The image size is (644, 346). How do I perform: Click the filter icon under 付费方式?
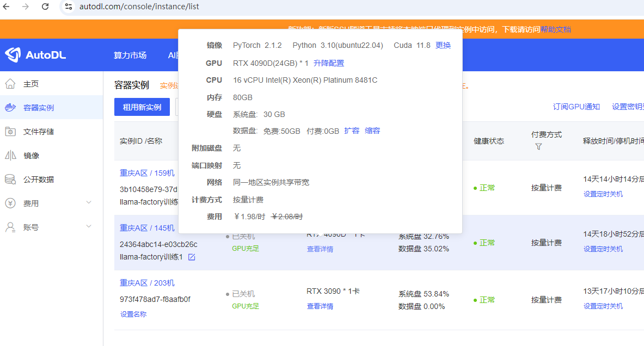[538, 147]
